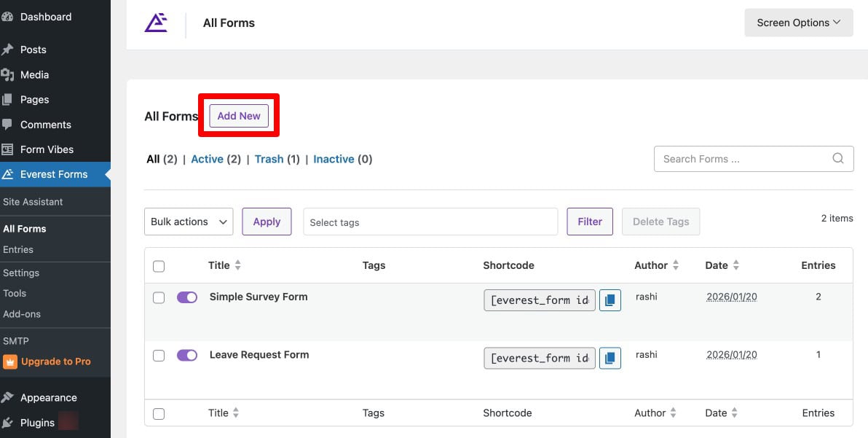Click entries count 1 for Leave Request

818,355
